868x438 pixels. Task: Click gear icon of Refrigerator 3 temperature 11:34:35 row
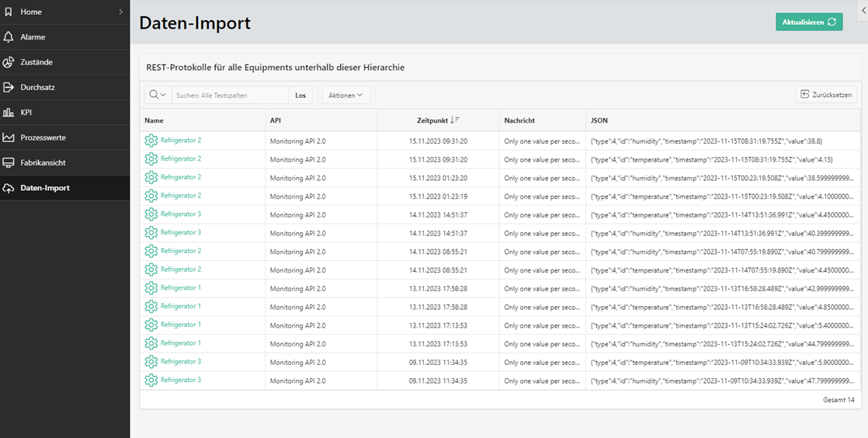[x=151, y=362]
